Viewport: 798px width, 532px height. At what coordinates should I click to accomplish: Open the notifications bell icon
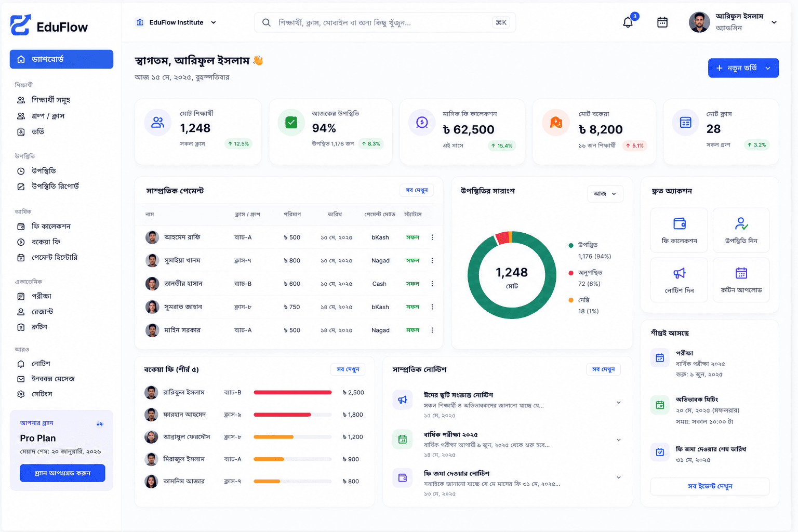(628, 22)
